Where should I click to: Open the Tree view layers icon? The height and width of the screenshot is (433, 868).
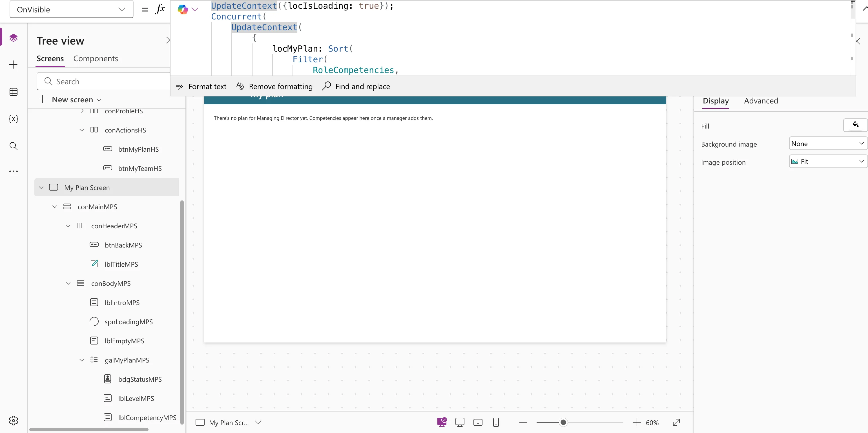click(14, 37)
